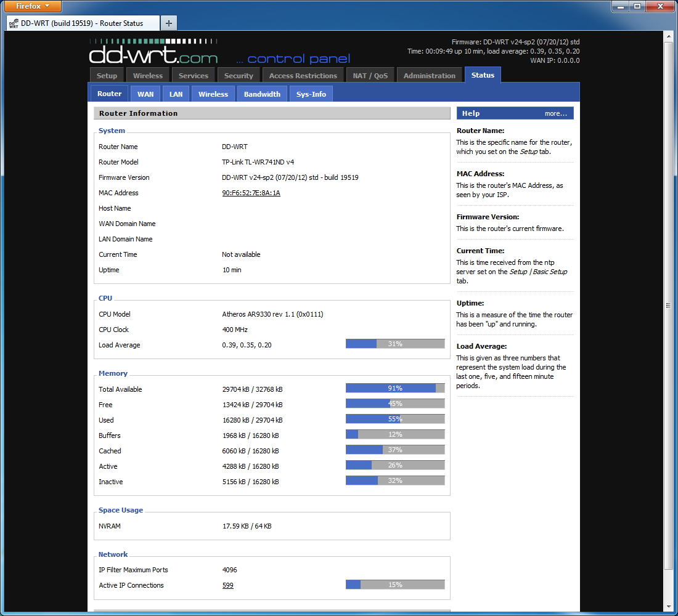Select the DD-WRT Router Status browser tab

point(83,23)
